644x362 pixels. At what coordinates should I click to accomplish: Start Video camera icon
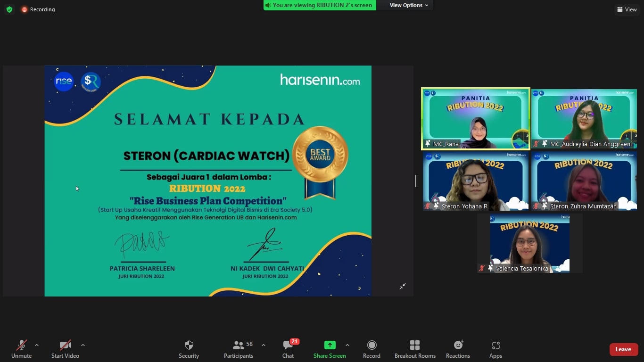pos(65,345)
